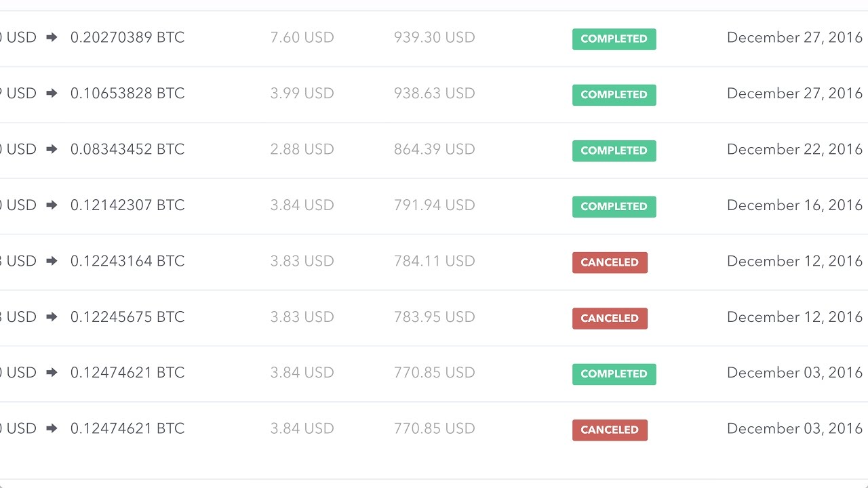Image resolution: width=868 pixels, height=488 pixels.
Task: Select the COMPLETED badge dated December 16, 2016
Action: (x=614, y=207)
